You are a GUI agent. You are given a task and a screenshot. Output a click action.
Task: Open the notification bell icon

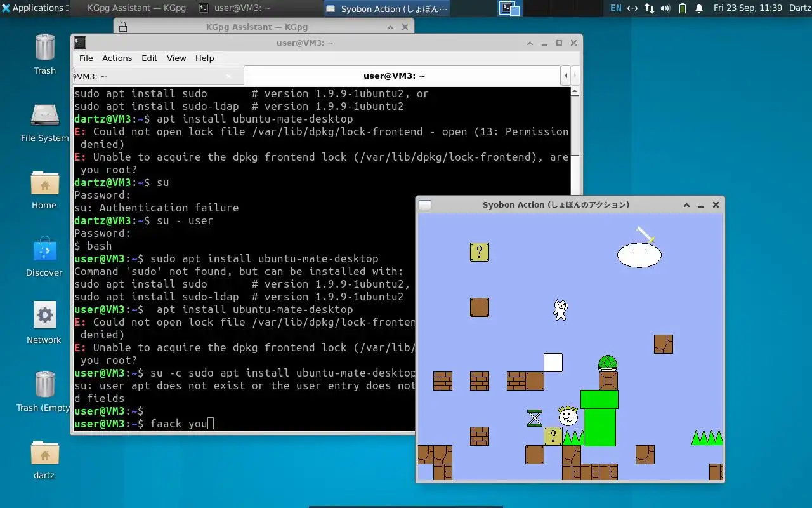699,8
